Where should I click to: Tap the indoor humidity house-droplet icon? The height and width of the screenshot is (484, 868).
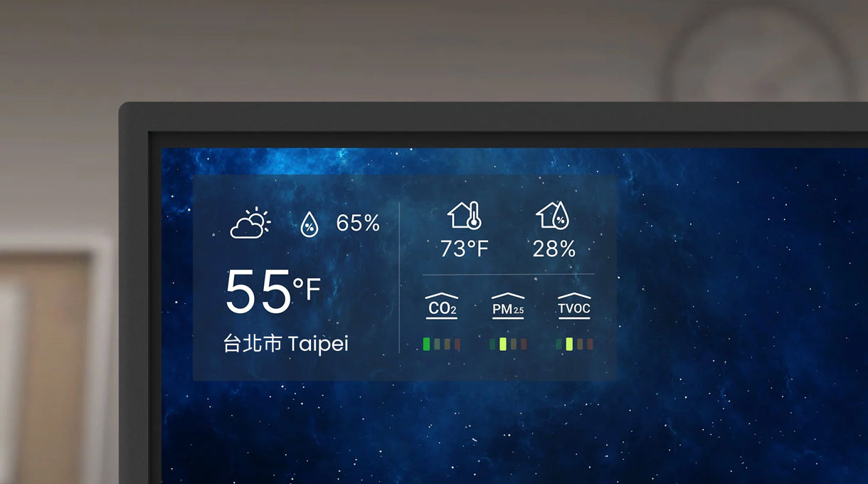coord(553,215)
